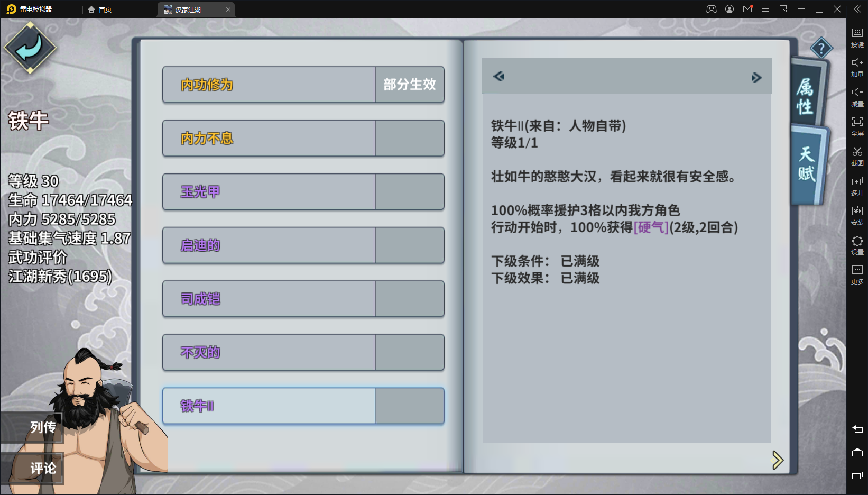This screenshot has height=495, width=868.
Task: Select the 内功修为 talent row
Action: (x=303, y=85)
